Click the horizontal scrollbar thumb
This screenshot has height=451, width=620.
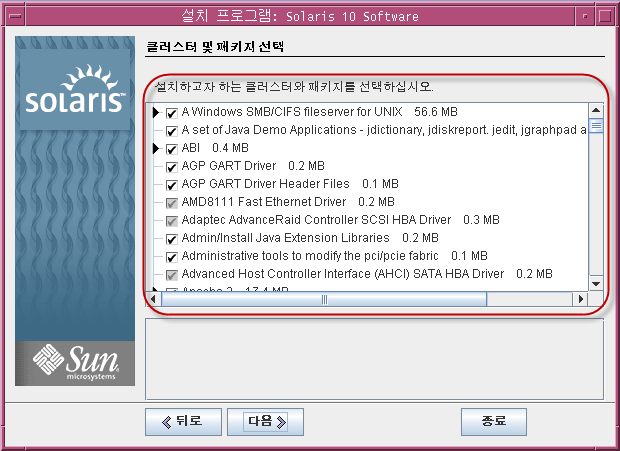[x=324, y=299]
